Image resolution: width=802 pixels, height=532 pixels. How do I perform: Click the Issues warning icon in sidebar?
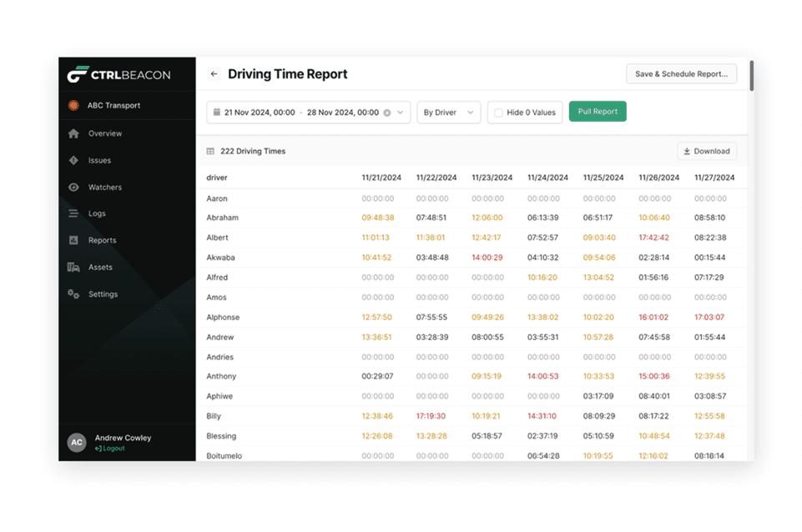(73, 160)
